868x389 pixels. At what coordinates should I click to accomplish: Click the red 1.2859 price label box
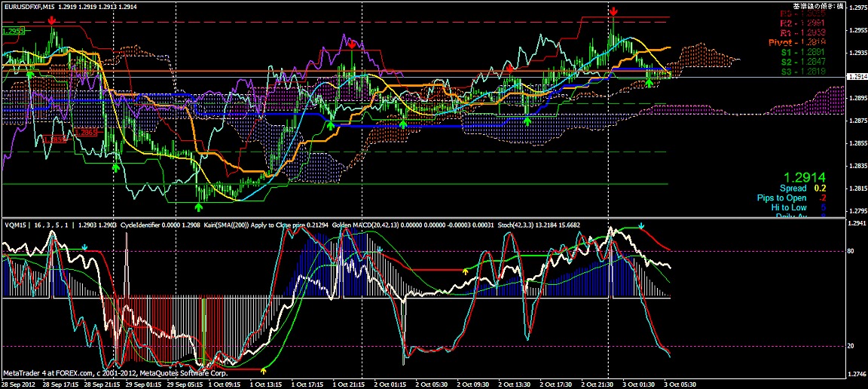point(54,139)
